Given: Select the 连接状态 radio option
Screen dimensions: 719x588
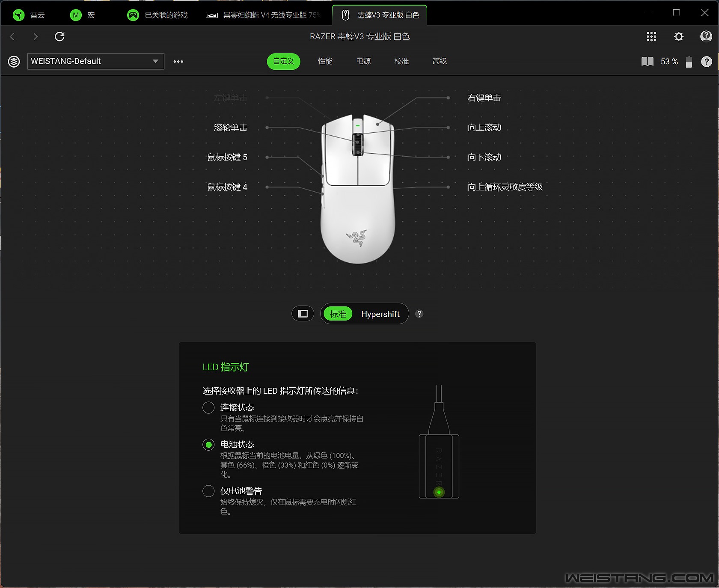Looking at the screenshot, I should click(208, 407).
